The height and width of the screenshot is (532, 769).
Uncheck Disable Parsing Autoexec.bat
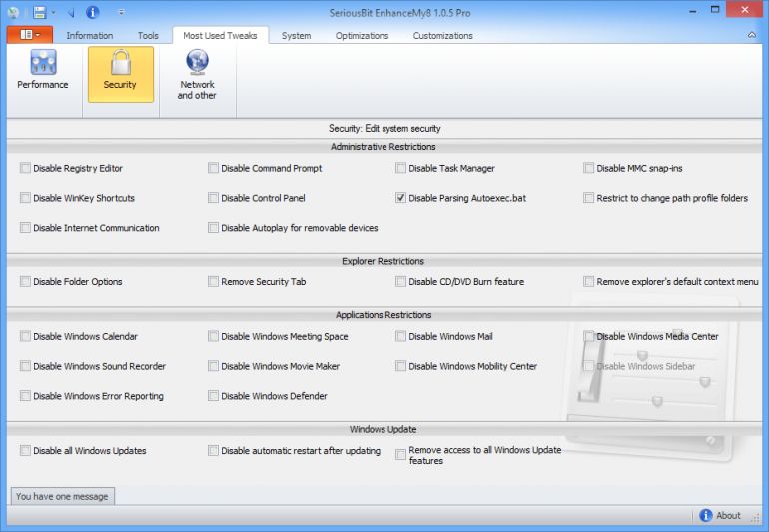coord(400,197)
